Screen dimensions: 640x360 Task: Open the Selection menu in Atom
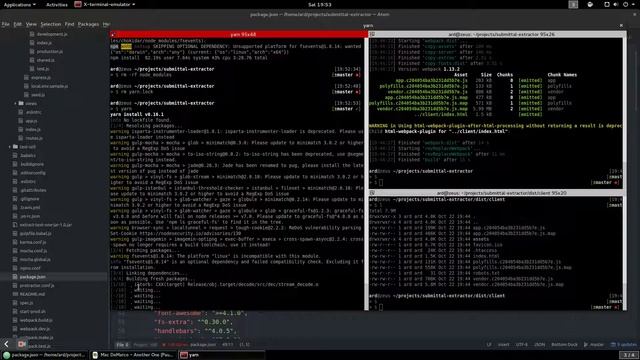tap(51, 24)
